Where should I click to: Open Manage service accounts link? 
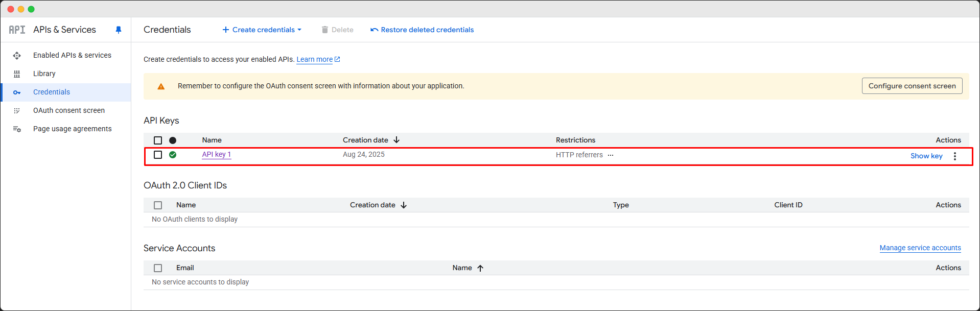pyautogui.click(x=920, y=248)
